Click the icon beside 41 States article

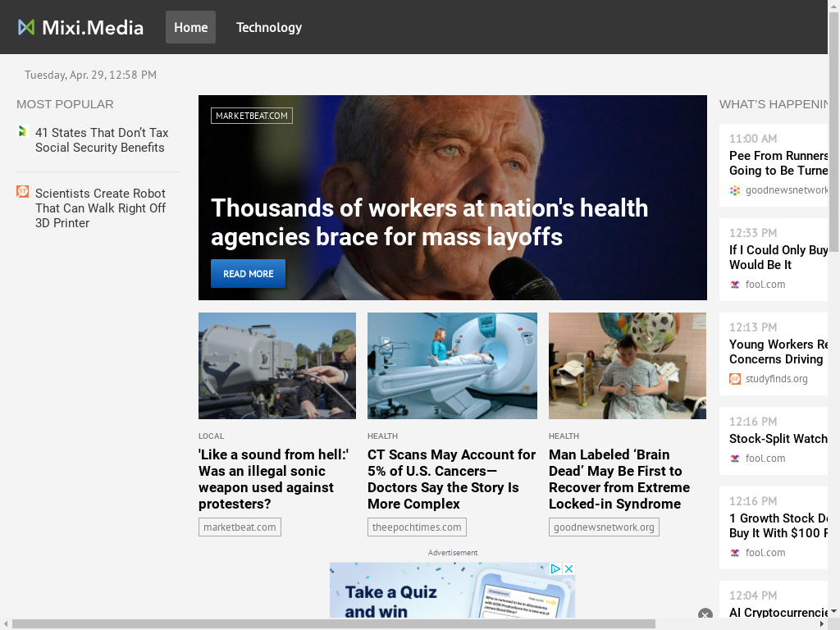[22, 131]
